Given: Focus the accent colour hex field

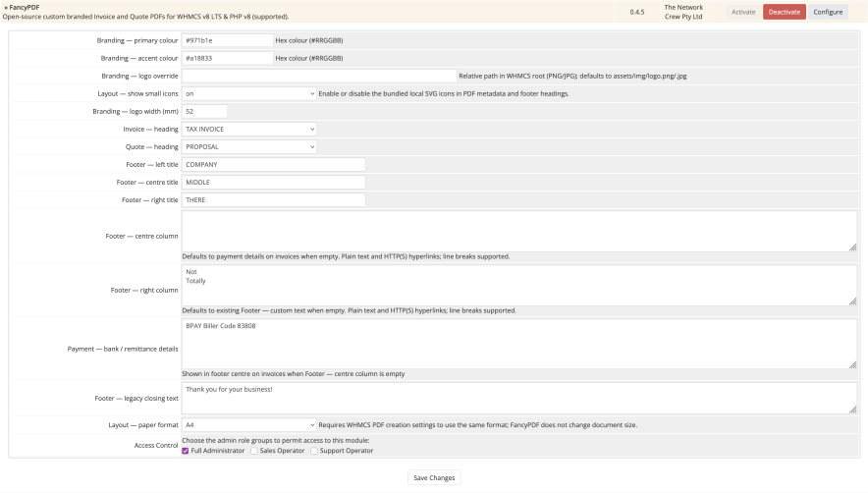Looking at the screenshot, I should pos(227,58).
